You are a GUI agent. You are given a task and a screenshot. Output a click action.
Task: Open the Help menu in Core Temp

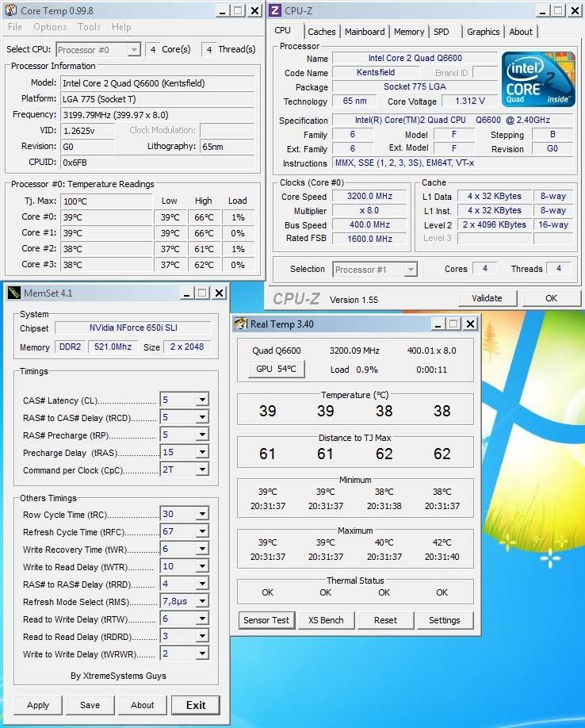pos(121,27)
